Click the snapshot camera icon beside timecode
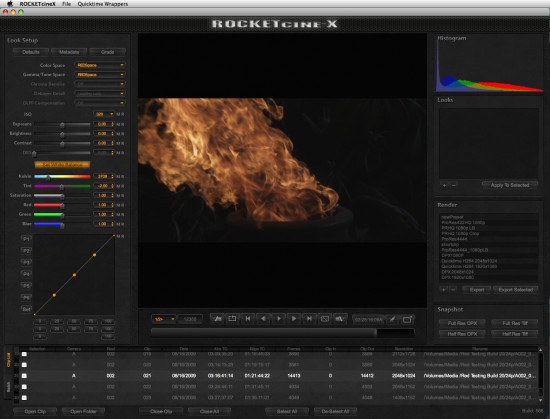The width and height of the screenshot is (550, 419). tap(407, 319)
